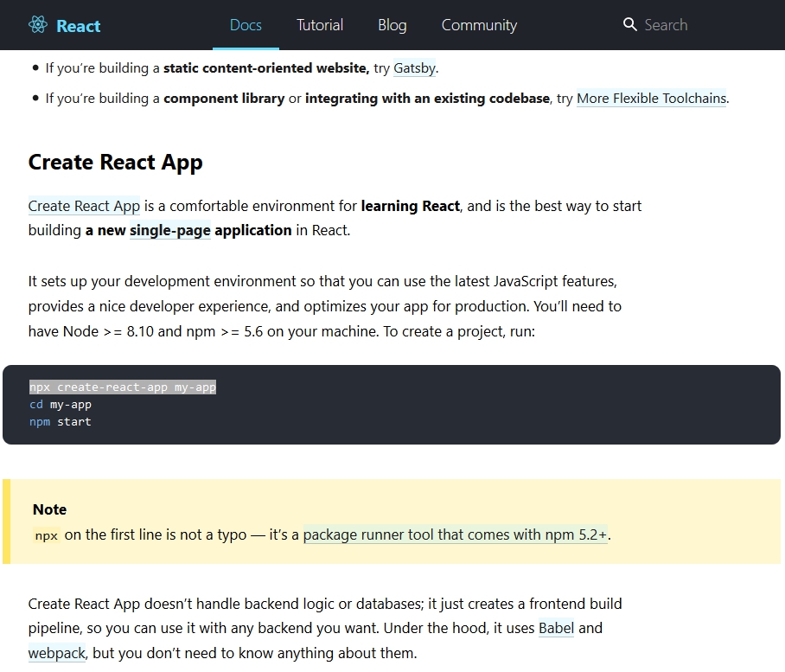785x672 pixels.
Task: Click the React atom logo icon
Action: 38,24
